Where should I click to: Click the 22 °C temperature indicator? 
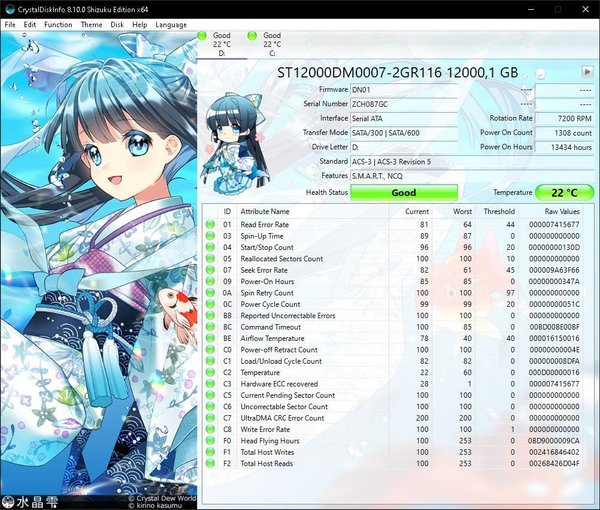[x=564, y=192]
